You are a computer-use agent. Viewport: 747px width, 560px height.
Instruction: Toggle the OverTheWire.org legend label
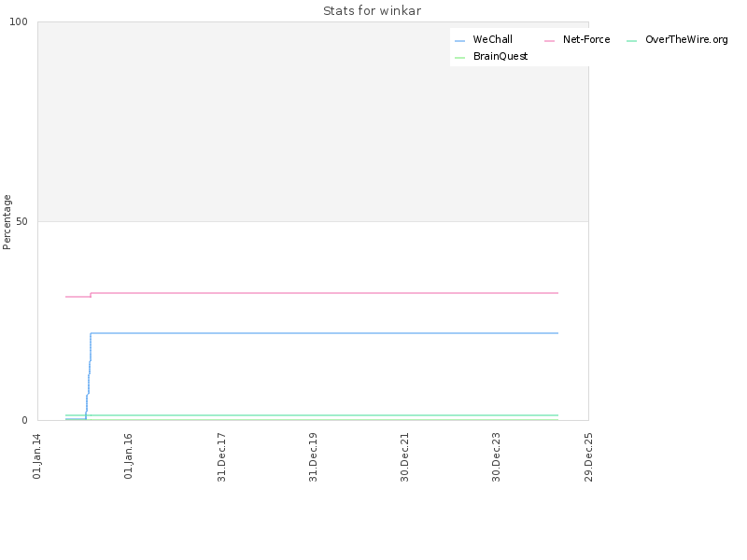[686, 39]
